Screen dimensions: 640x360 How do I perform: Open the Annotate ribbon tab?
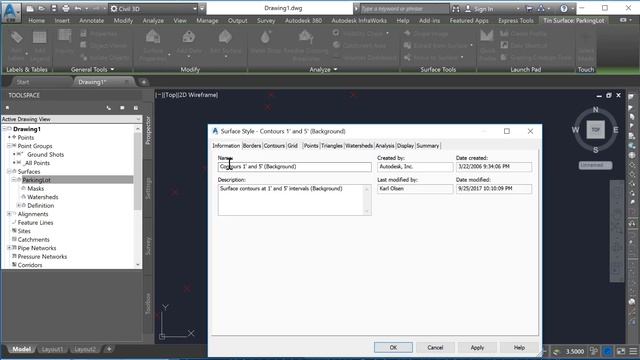click(91, 20)
